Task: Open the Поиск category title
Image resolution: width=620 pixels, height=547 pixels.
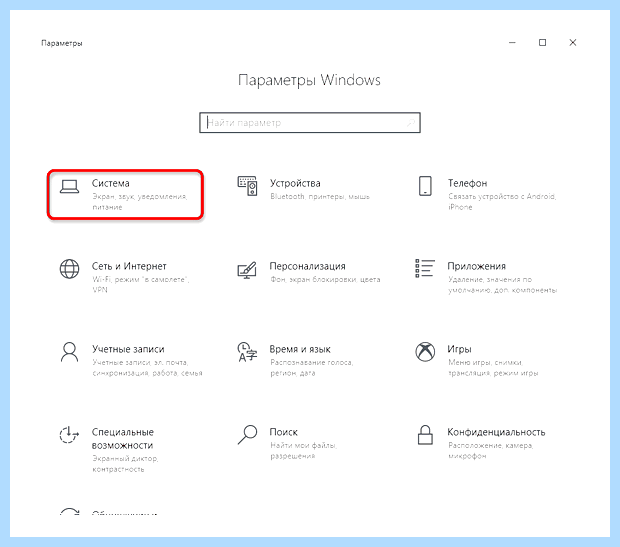Action: point(283,432)
